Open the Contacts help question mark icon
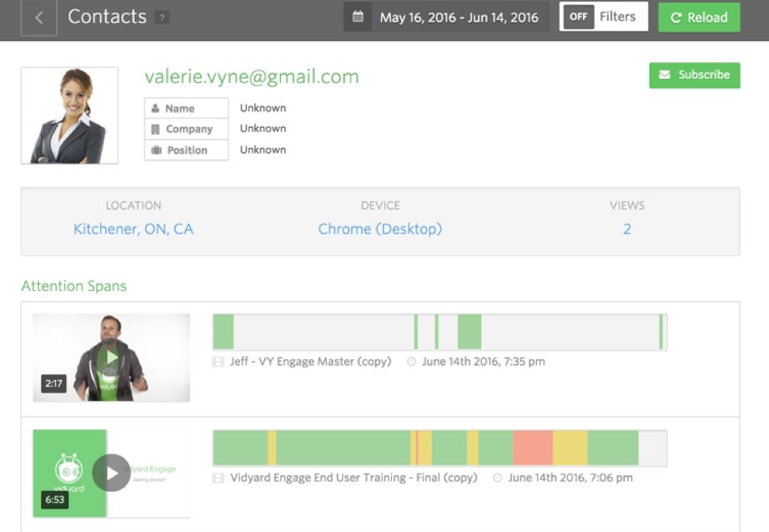 point(162,17)
